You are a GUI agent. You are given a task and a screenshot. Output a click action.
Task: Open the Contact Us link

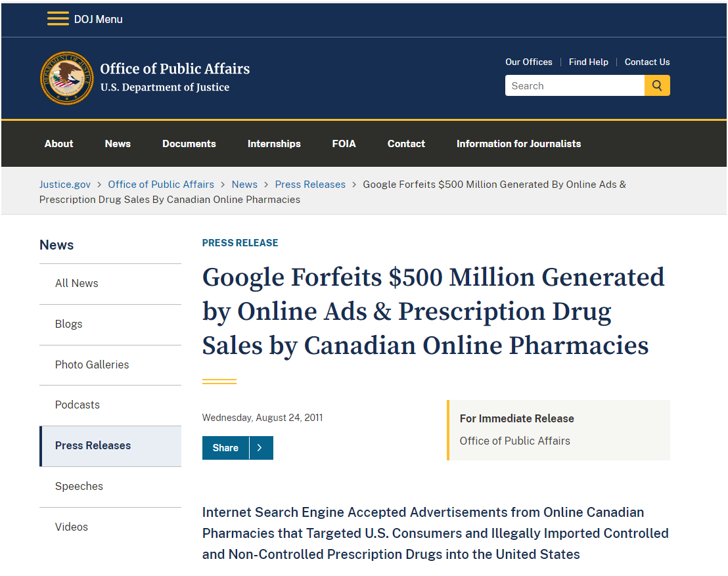click(x=647, y=62)
